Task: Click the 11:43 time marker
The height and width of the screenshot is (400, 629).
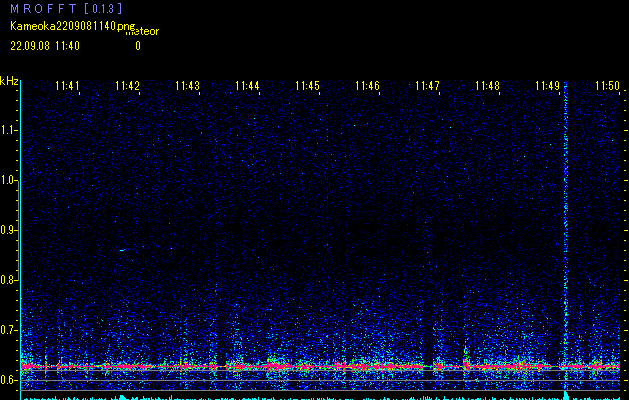Action: click(187, 86)
